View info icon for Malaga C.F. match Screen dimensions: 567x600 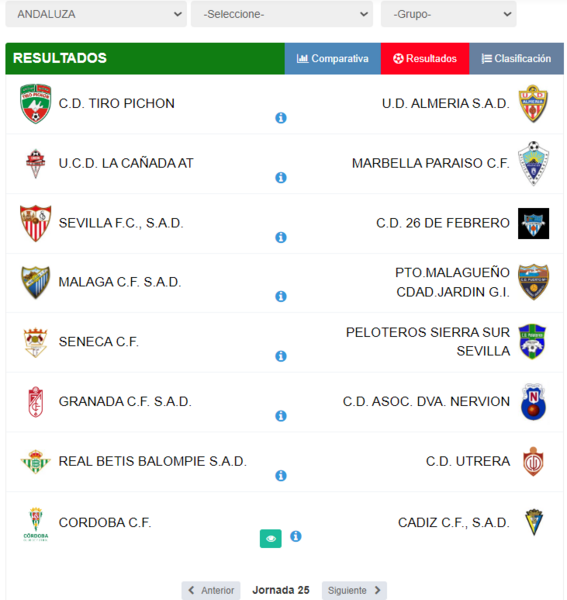click(x=281, y=296)
